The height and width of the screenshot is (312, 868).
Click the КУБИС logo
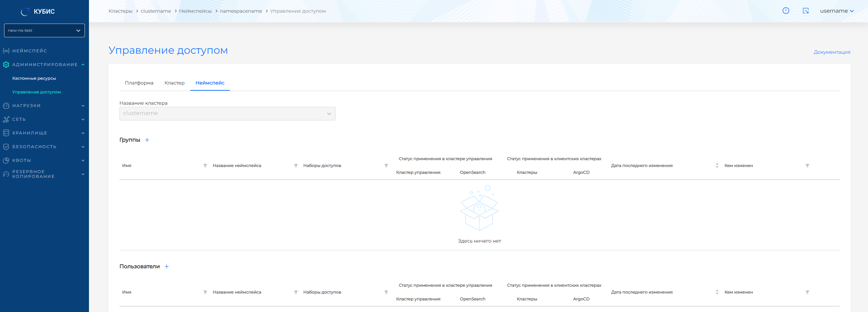[x=38, y=12]
